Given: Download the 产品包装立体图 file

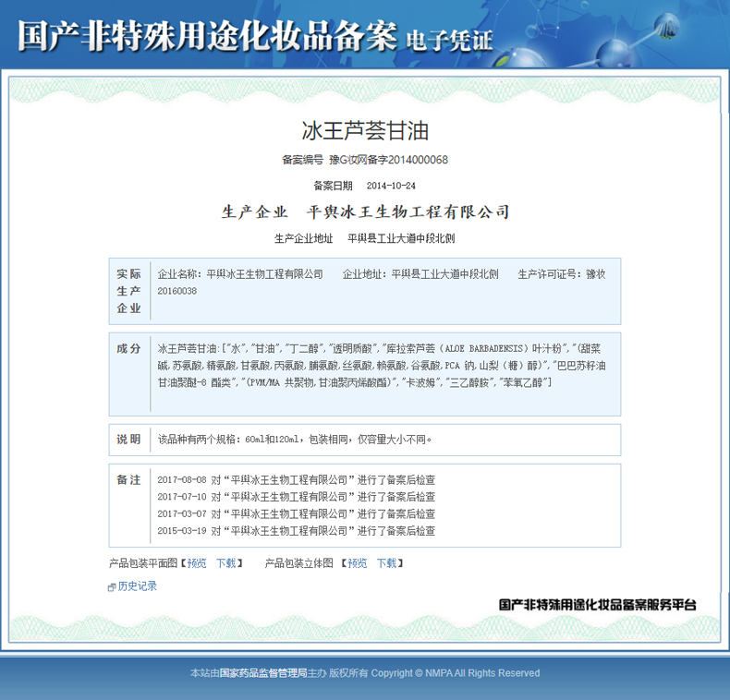Looking at the screenshot, I should [386, 563].
